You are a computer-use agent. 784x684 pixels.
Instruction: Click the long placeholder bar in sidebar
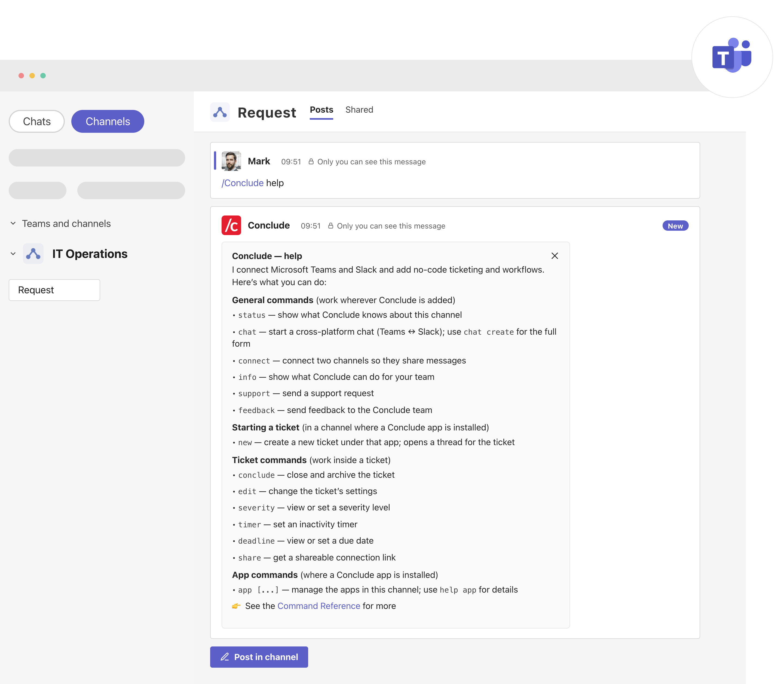(x=97, y=158)
